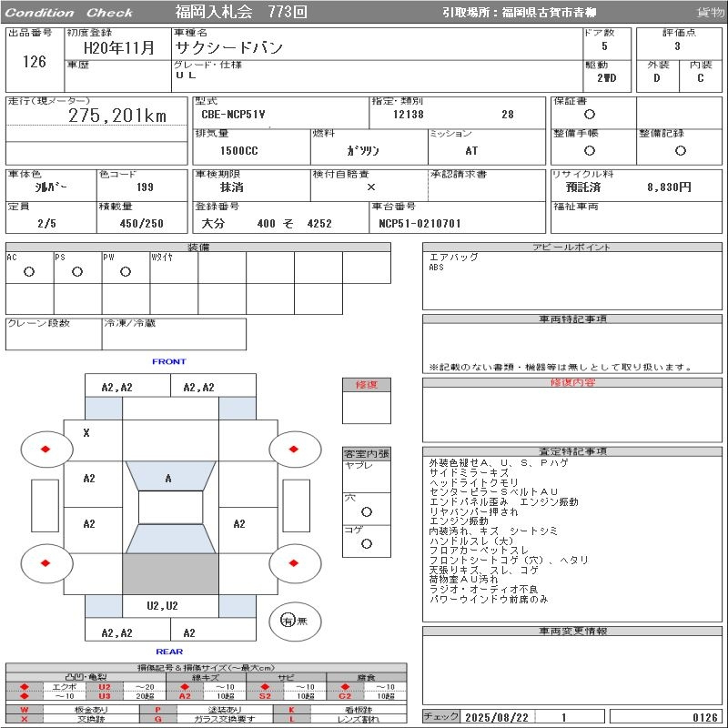This screenshot has width=728, height=728.
Task: Click the lot number 126
Action: click(x=35, y=61)
